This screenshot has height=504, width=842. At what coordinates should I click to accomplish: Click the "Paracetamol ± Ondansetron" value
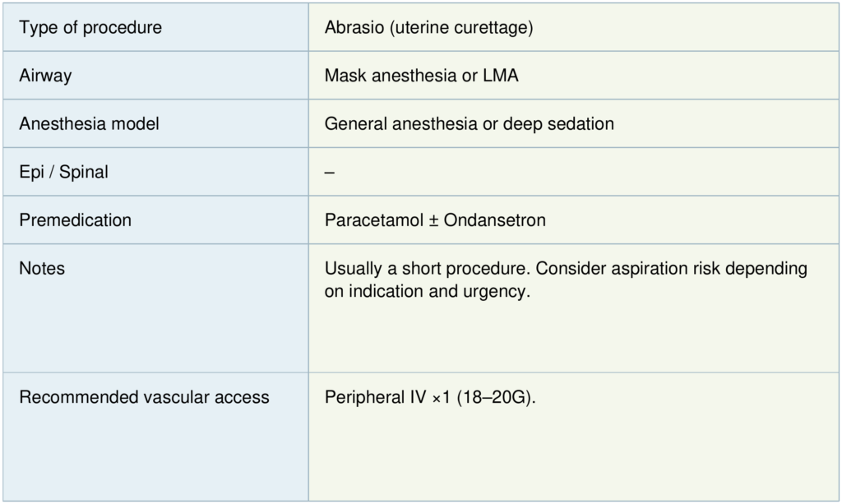435,220
